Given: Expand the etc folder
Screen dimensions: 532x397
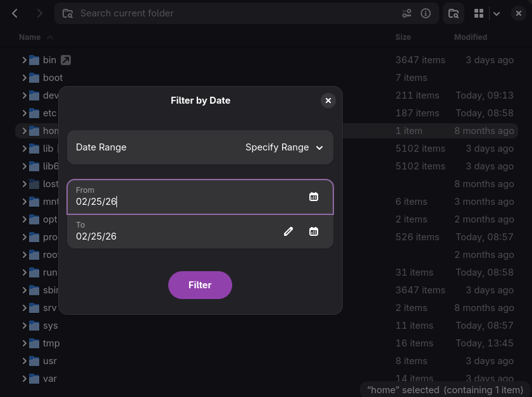Looking at the screenshot, I should coord(24,113).
